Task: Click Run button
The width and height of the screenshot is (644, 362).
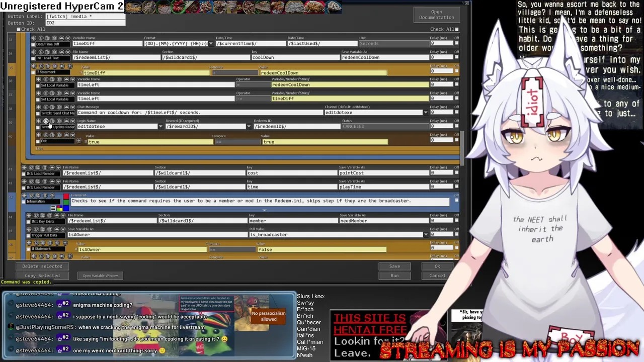Action: point(394,276)
